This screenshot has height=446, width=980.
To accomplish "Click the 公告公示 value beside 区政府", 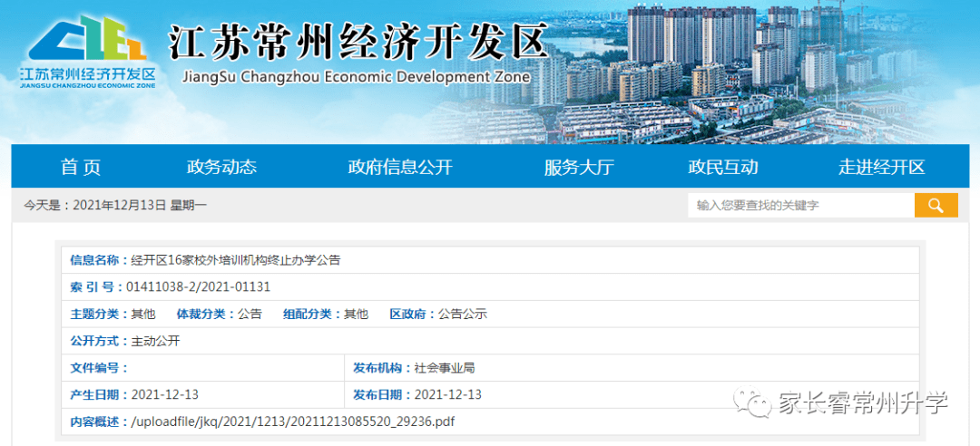I will tap(463, 315).
